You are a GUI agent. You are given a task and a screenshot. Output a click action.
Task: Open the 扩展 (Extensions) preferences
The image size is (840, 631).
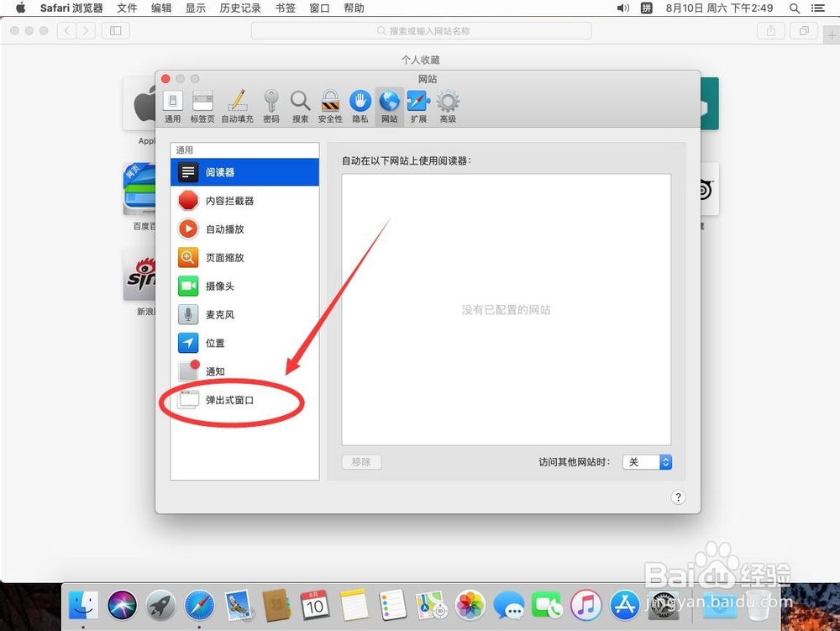point(418,104)
